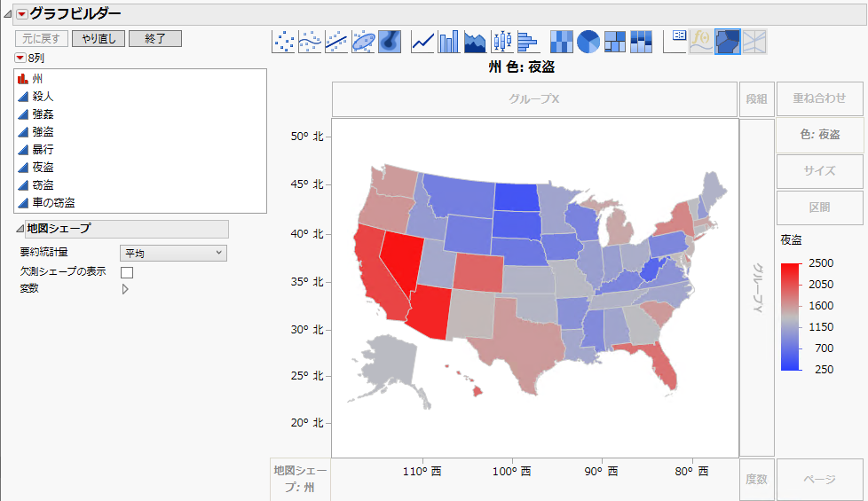Screen dimensions: 868x501
Task: Select the Formula element icon
Action: [701, 42]
